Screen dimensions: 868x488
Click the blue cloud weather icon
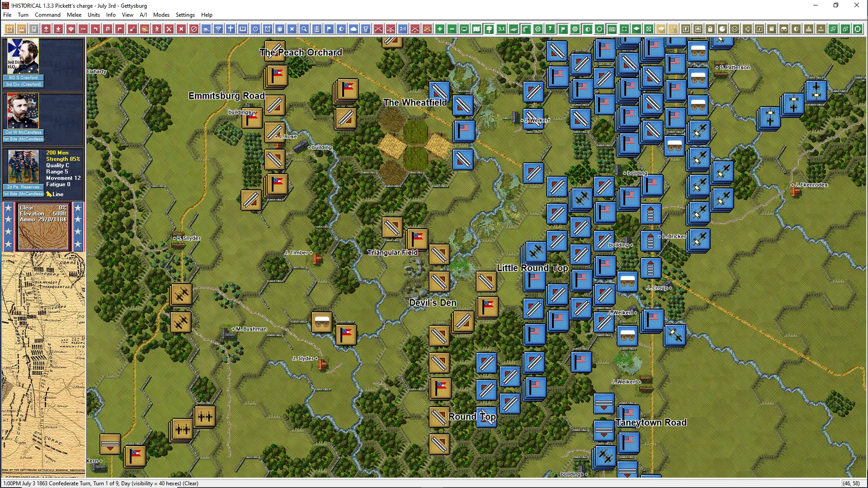pyautogui.click(x=354, y=29)
